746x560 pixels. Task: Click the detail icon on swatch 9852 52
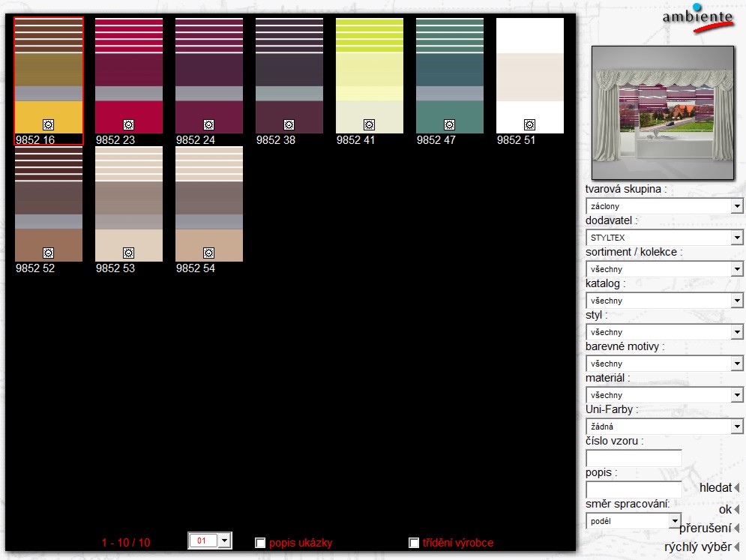tap(48, 253)
